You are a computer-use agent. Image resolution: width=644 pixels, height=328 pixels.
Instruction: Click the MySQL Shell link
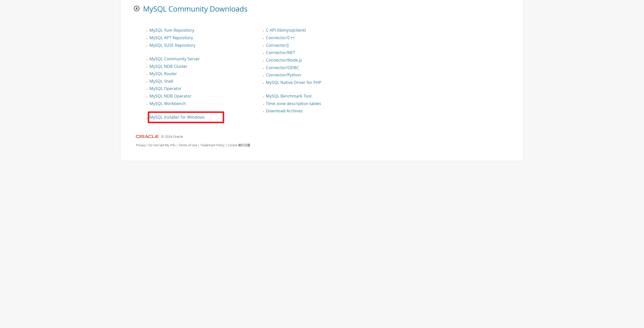pos(161,81)
